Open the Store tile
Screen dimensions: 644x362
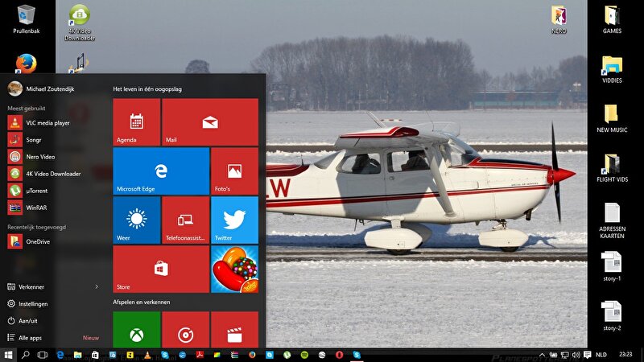161,269
